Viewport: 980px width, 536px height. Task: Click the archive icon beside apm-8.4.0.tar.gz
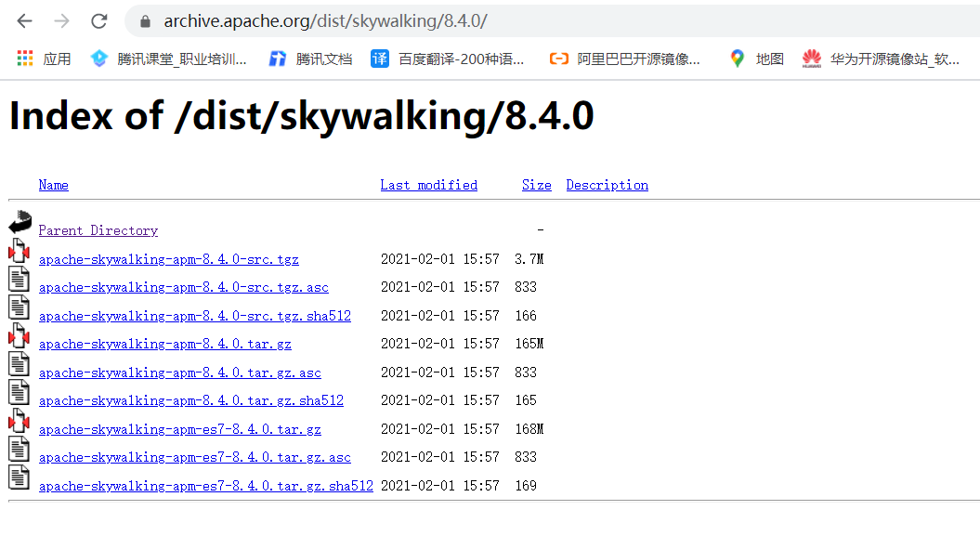pyautogui.click(x=19, y=336)
